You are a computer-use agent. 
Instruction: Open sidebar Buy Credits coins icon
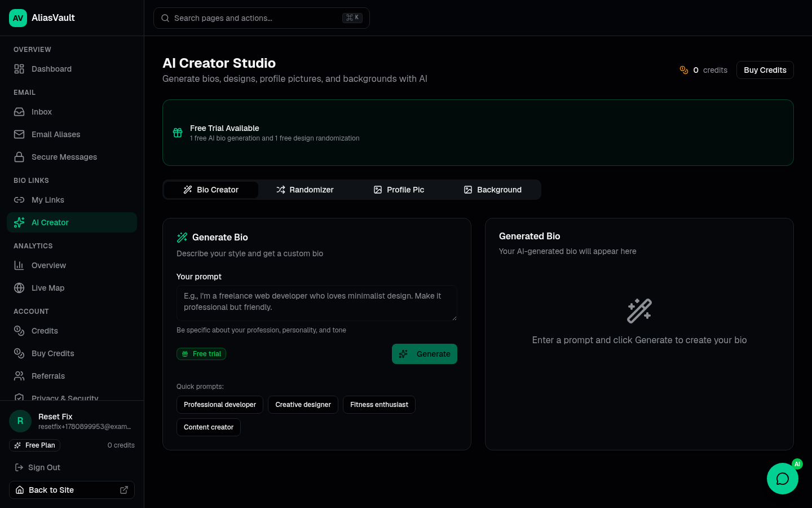click(19, 353)
